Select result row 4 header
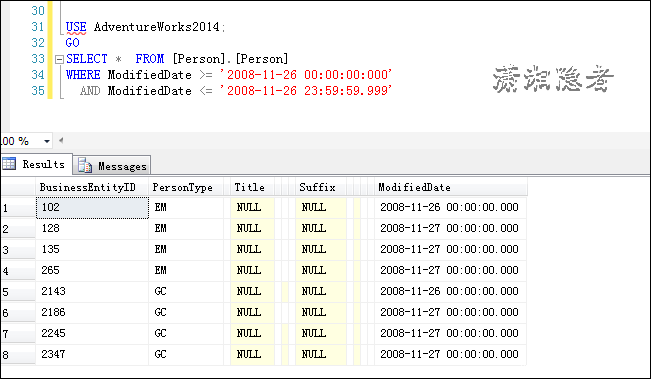This screenshot has height=379, width=651. tap(18, 271)
